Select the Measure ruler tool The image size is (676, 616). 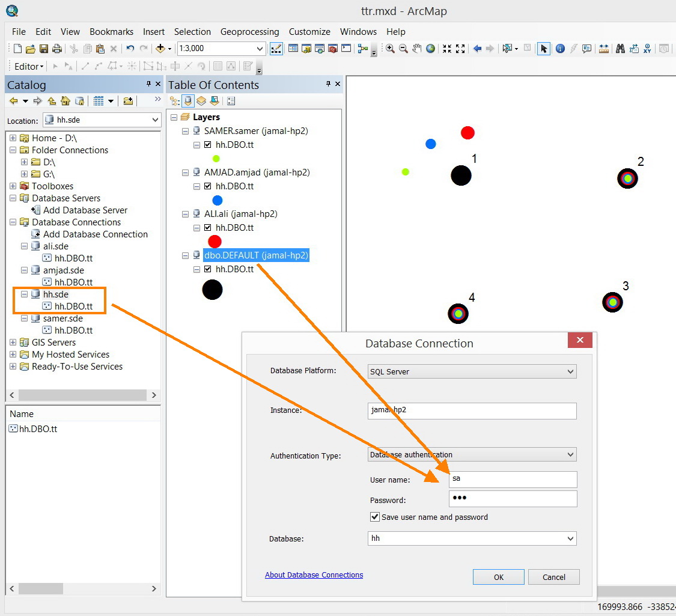[603, 49]
